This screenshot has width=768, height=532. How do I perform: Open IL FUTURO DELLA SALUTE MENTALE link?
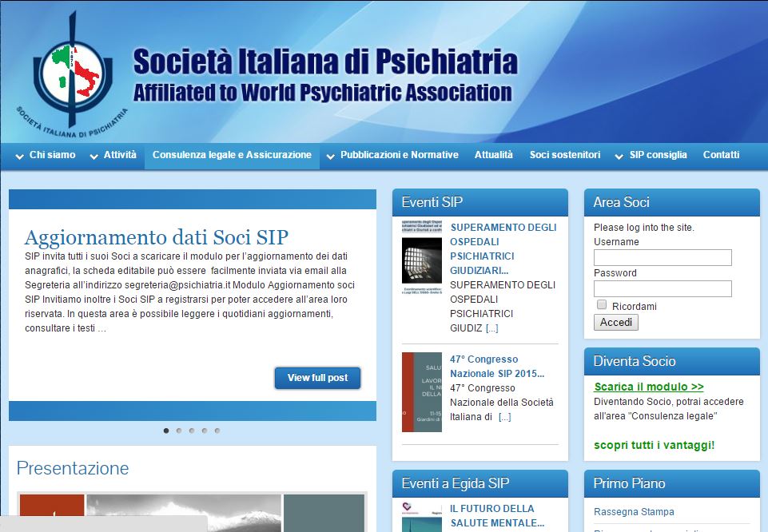tap(496, 516)
